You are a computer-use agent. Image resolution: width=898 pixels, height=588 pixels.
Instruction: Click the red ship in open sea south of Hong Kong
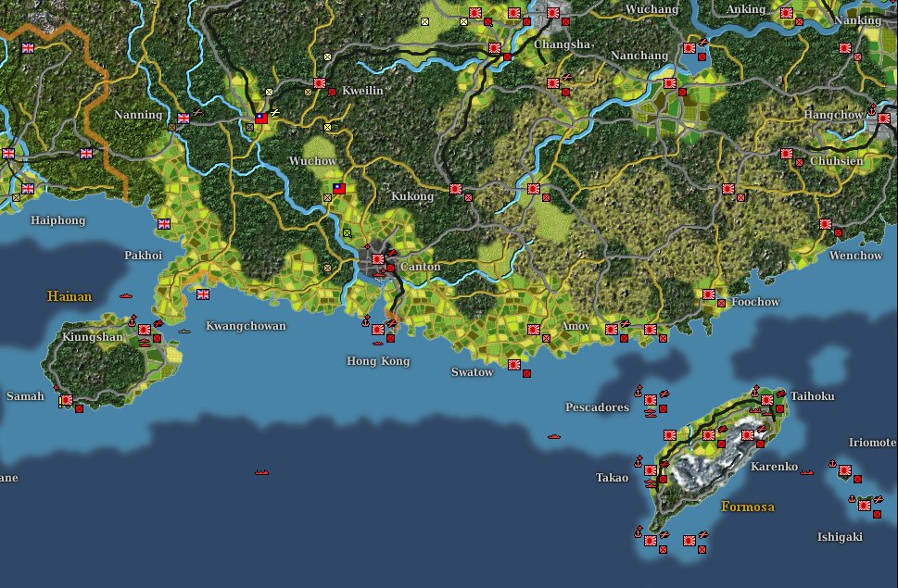click(x=261, y=472)
